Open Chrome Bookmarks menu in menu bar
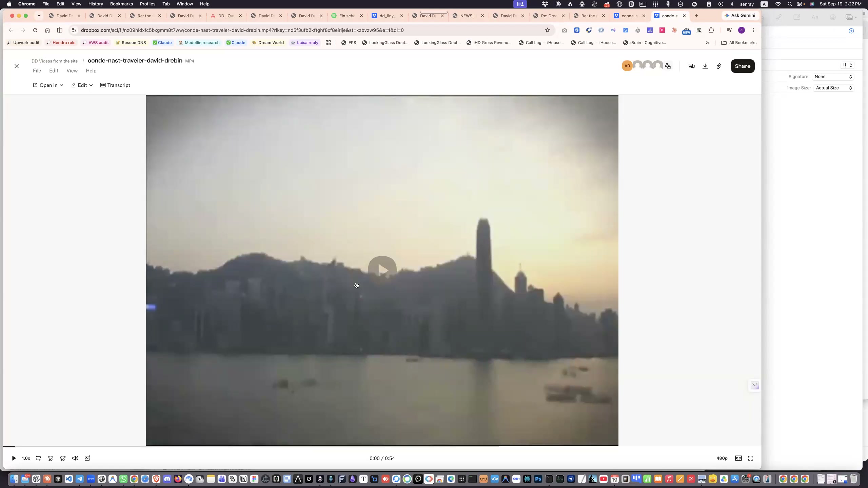868x488 pixels. point(121,4)
